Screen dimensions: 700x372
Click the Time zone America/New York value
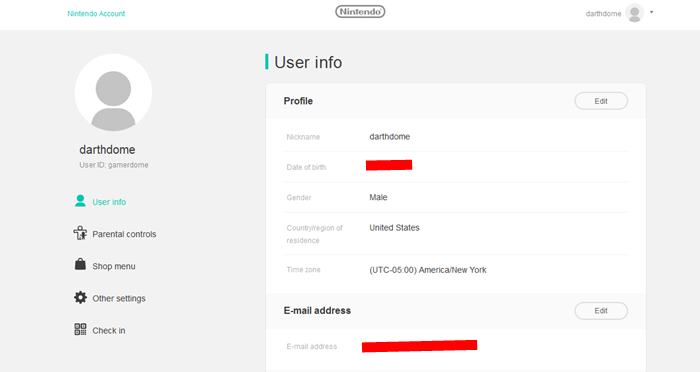point(428,270)
